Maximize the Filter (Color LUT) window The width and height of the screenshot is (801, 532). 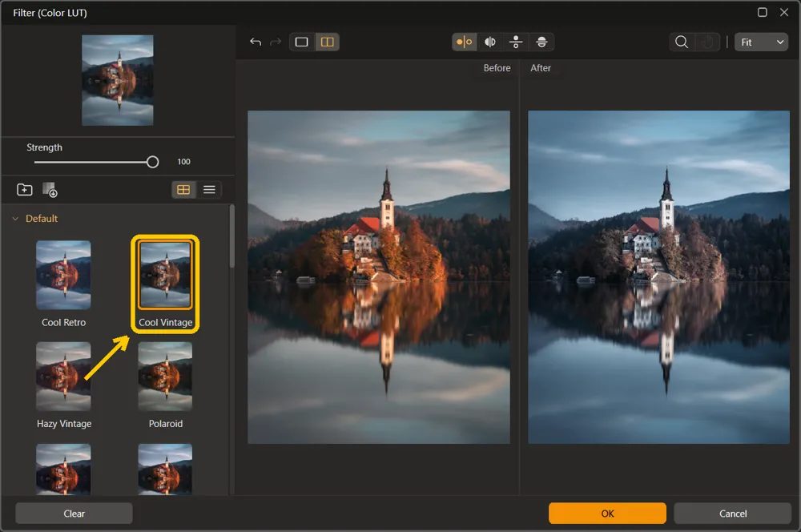(763, 12)
